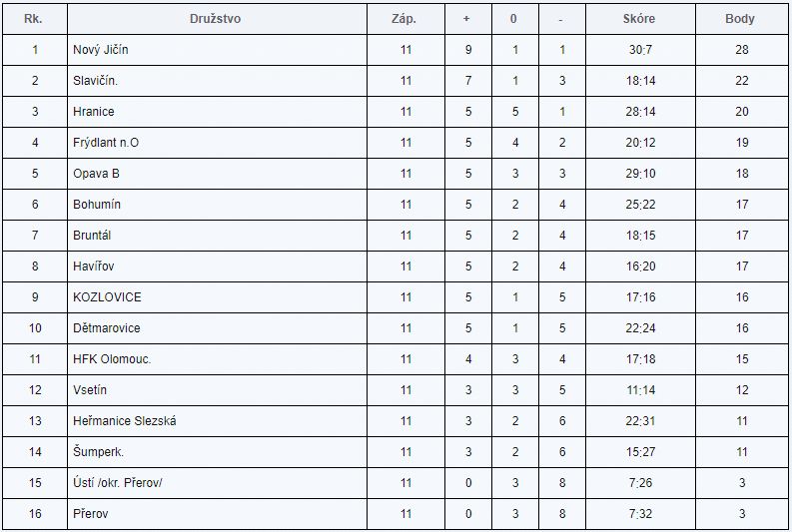Screen dimensions: 792x532
Task: Click the Frýdlant n.O team name
Action: click(x=106, y=143)
